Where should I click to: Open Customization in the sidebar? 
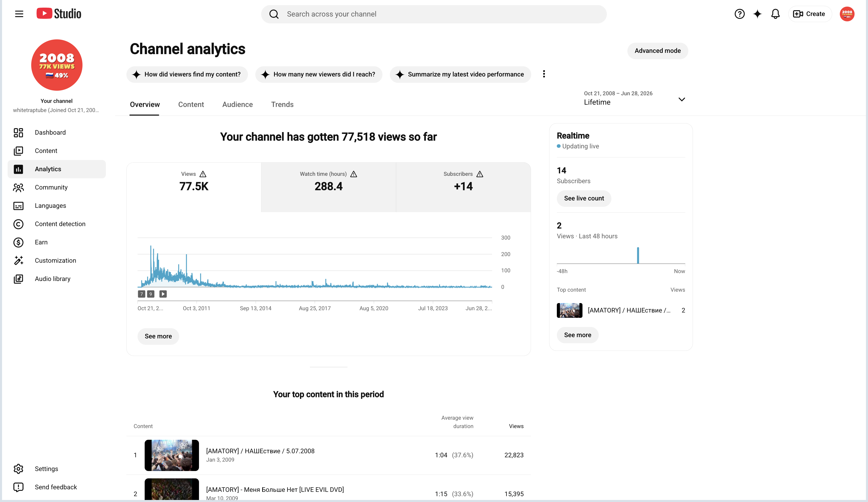tap(57, 260)
